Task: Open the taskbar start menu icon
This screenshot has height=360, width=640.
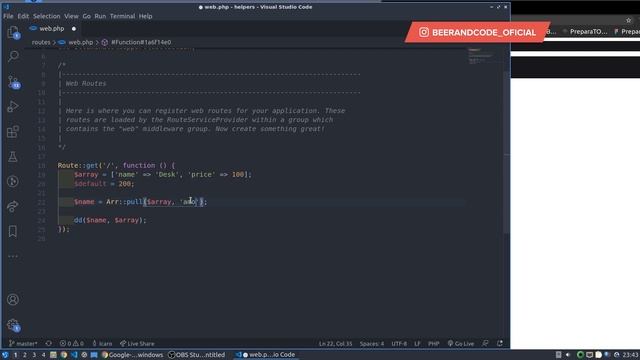Action: (5, 355)
